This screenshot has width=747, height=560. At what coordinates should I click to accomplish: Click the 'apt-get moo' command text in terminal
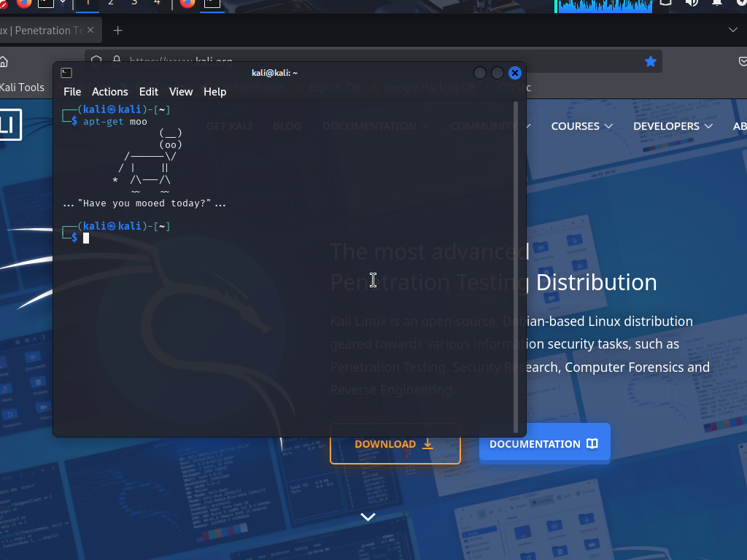115,122
